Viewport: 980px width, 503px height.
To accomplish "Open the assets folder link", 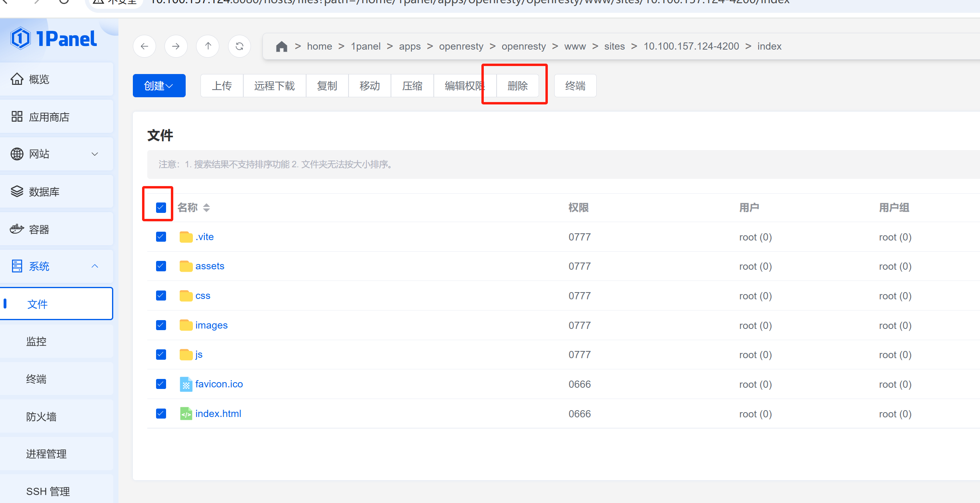I will 210,266.
